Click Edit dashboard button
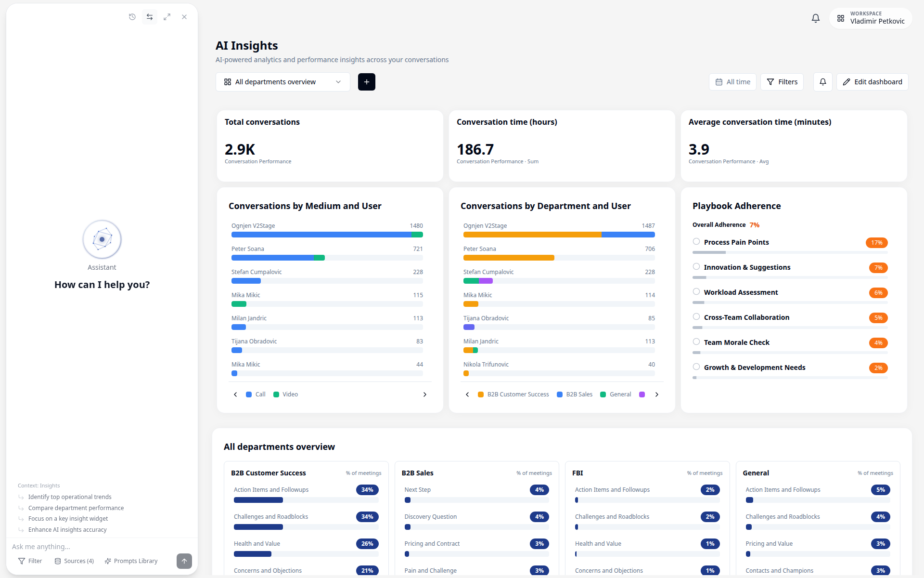This screenshot has height=578, width=924. 873,82
